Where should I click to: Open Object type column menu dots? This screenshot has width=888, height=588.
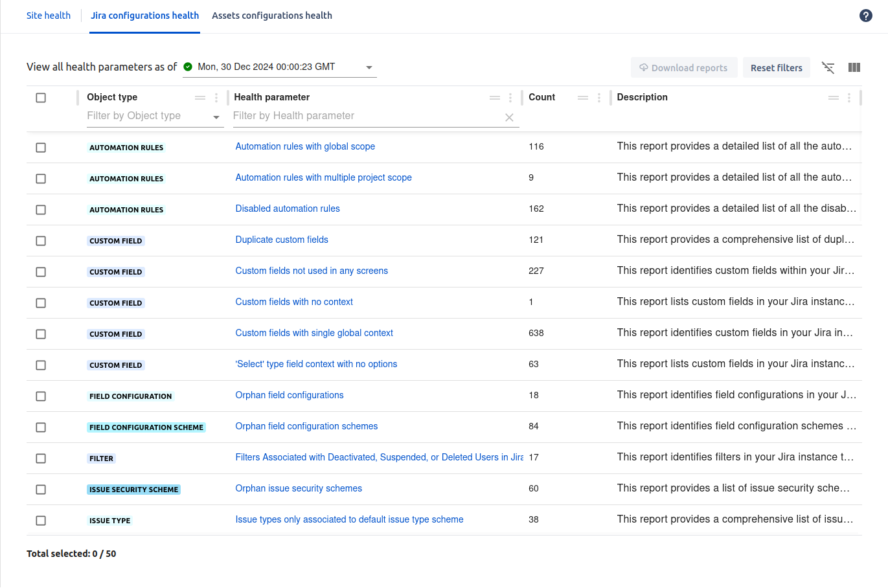[x=216, y=98]
